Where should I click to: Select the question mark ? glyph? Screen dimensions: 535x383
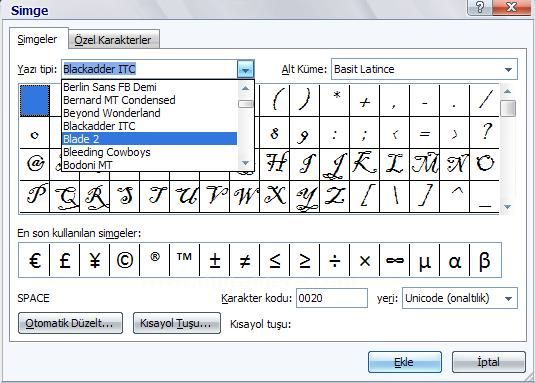pyautogui.click(x=485, y=132)
